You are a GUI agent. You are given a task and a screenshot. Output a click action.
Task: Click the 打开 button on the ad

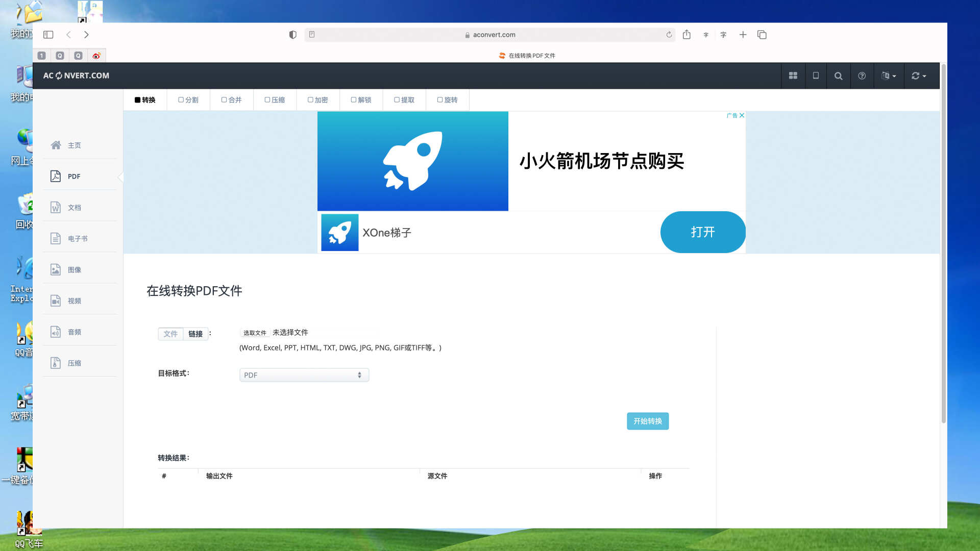pos(703,232)
